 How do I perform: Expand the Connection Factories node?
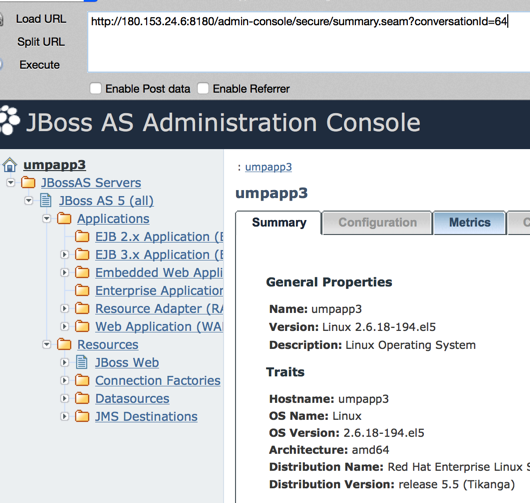[x=64, y=380]
